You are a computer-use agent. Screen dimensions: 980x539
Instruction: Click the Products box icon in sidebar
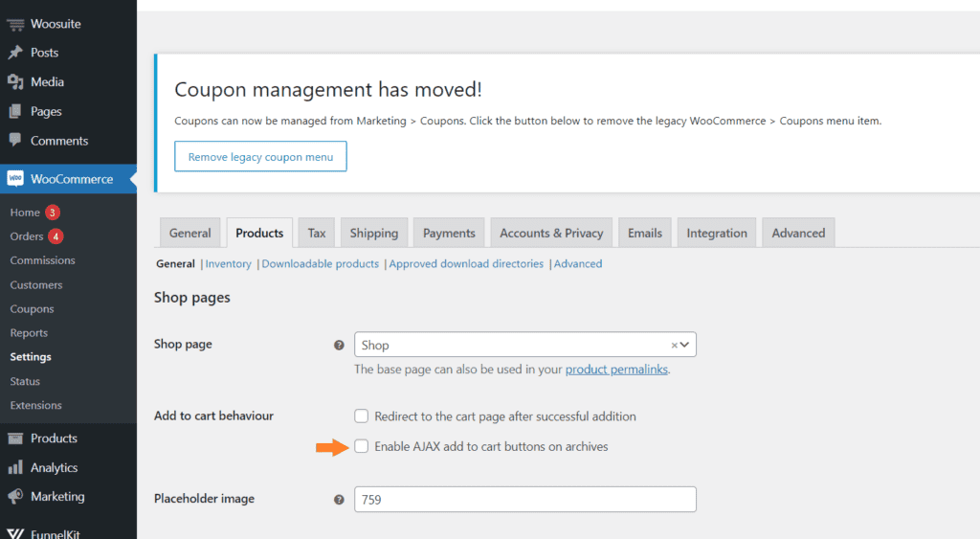15,438
